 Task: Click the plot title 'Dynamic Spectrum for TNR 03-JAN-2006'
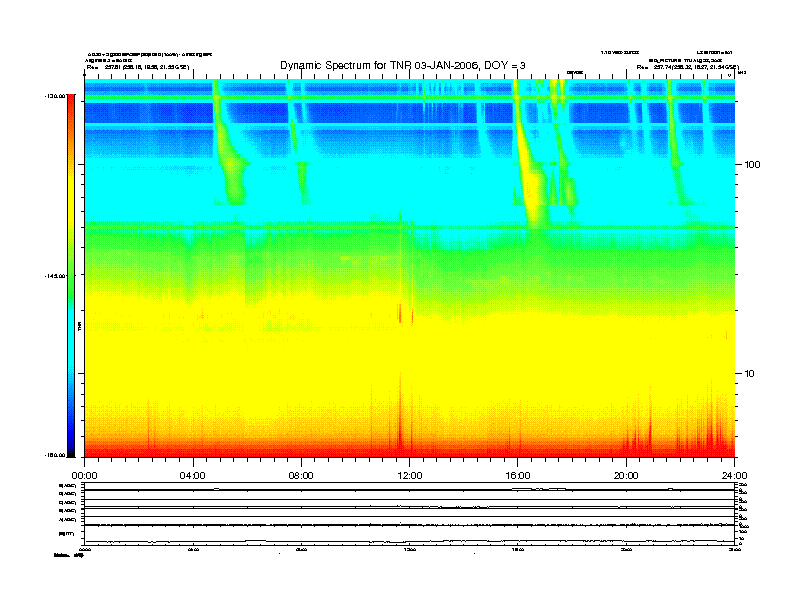[x=403, y=65]
